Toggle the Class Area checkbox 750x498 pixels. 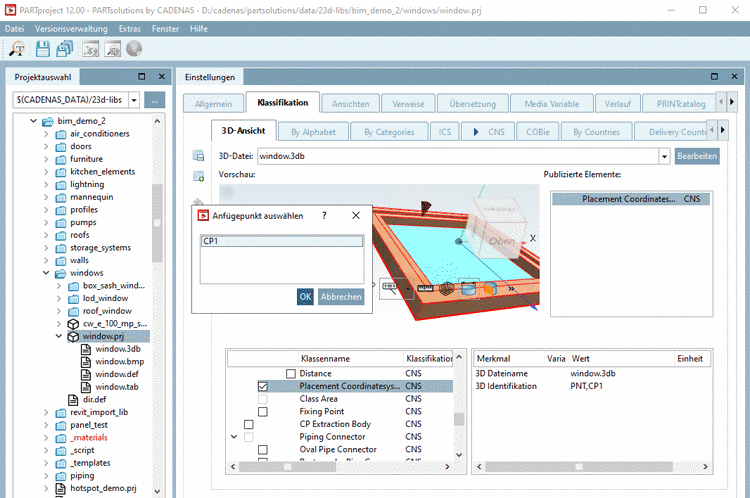coord(263,399)
